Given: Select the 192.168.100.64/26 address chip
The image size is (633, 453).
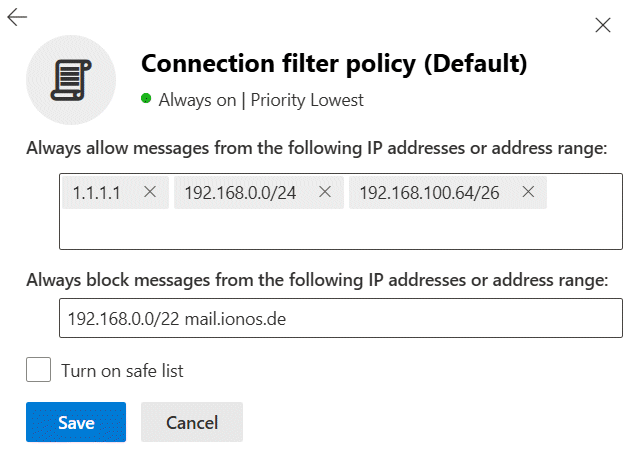Looking at the screenshot, I should pos(430,193).
